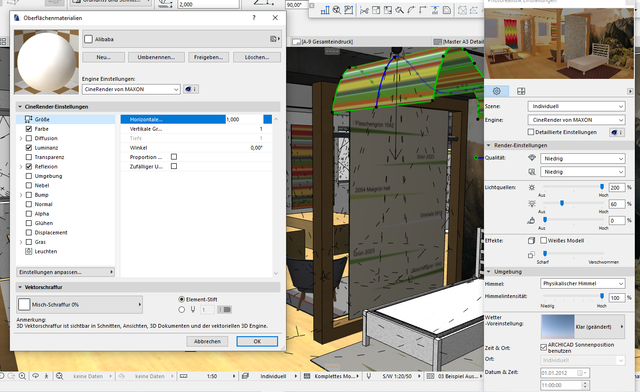Open the material load options icon beside Alibaba
Viewport: 640px width, 392px height.
[275, 39]
